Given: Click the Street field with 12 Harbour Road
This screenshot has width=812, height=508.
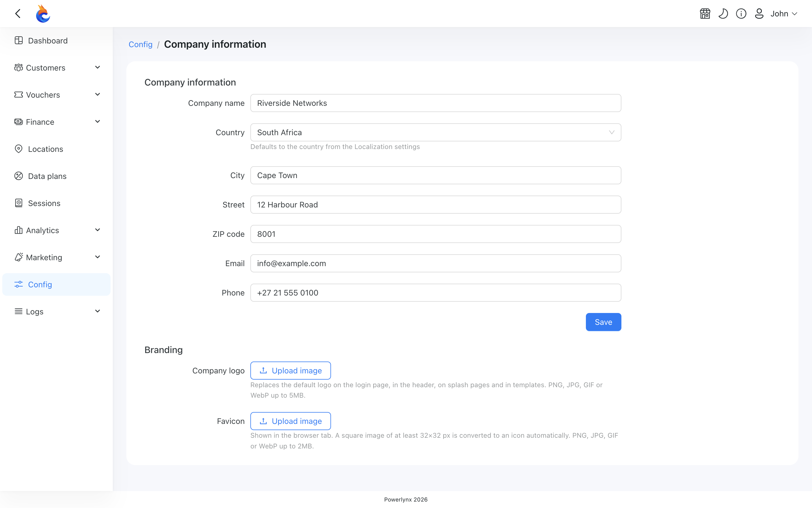Looking at the screenshot, I should click(x=436, y=205).
